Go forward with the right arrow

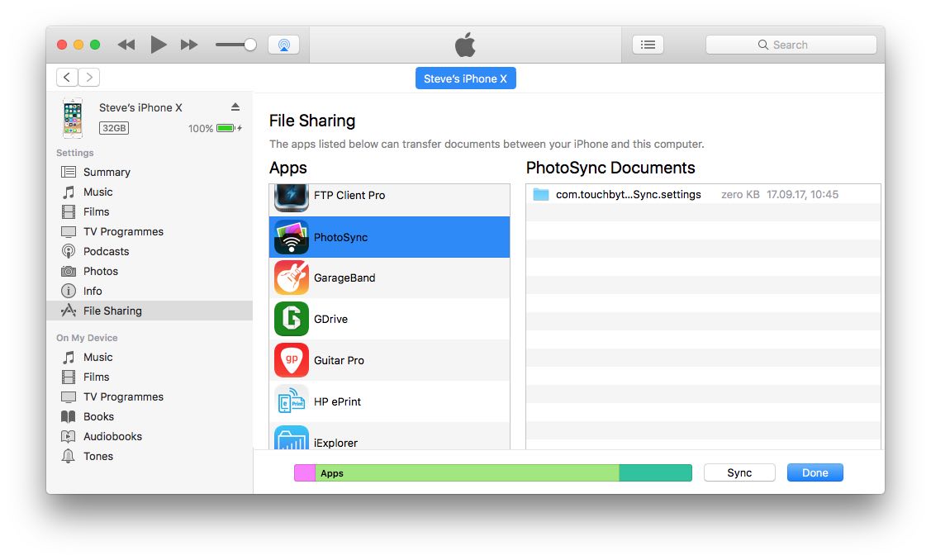point(89,77)
